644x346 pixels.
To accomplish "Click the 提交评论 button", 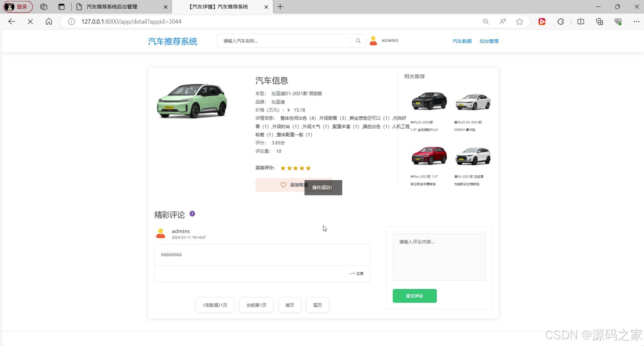I will coord(415,296).
